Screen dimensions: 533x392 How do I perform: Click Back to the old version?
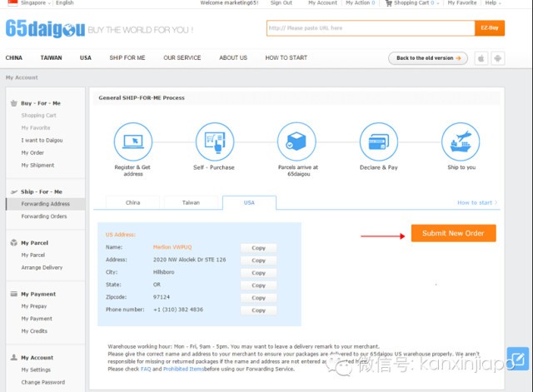(x=427, y=58)
